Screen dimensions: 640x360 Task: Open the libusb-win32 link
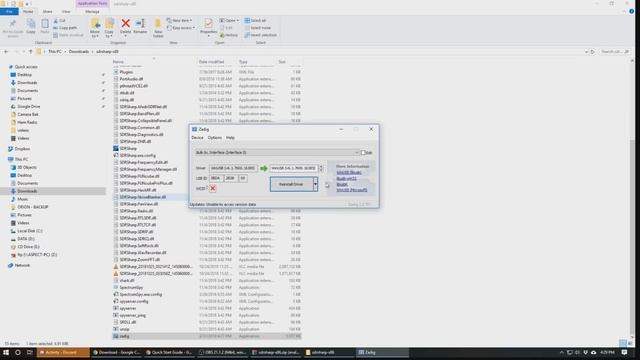click(x=346, y=179)
